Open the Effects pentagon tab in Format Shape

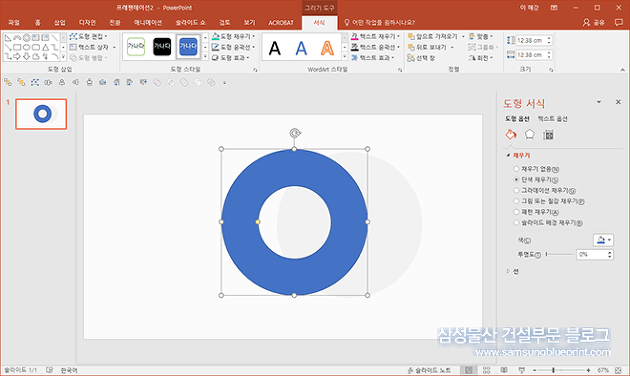click(530, 135)
